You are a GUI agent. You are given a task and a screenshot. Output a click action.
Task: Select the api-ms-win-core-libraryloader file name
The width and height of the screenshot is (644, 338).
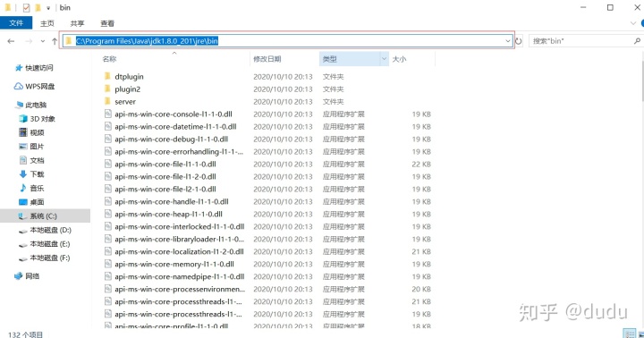tap(179, 239)
